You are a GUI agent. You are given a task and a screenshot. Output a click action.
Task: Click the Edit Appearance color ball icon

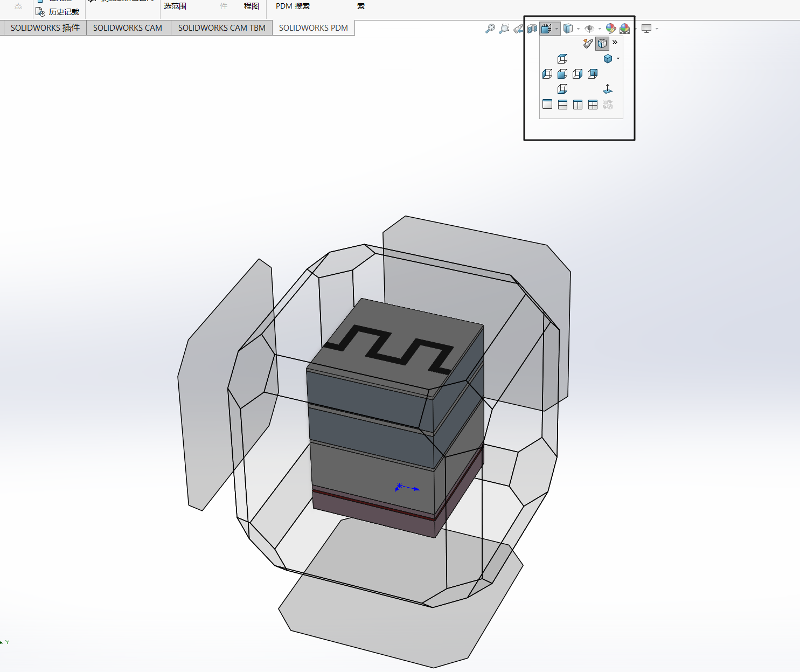tap(610, 29)
